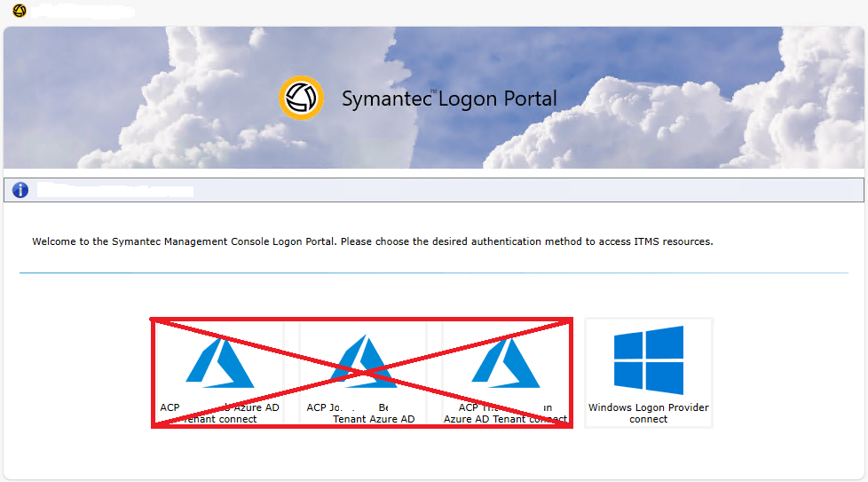Click the welcome message paragraph
The width and height of the screenshot is (868, 482).
point(372,241)
